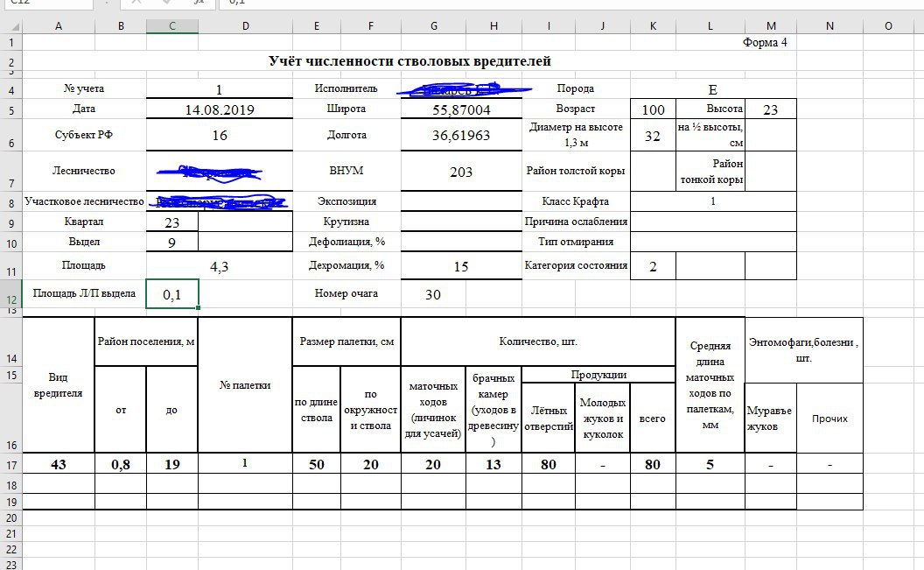Select the average gallery length value '5'
The width and height of the screenshot is (924, 570).
click(x=710, y=464)
